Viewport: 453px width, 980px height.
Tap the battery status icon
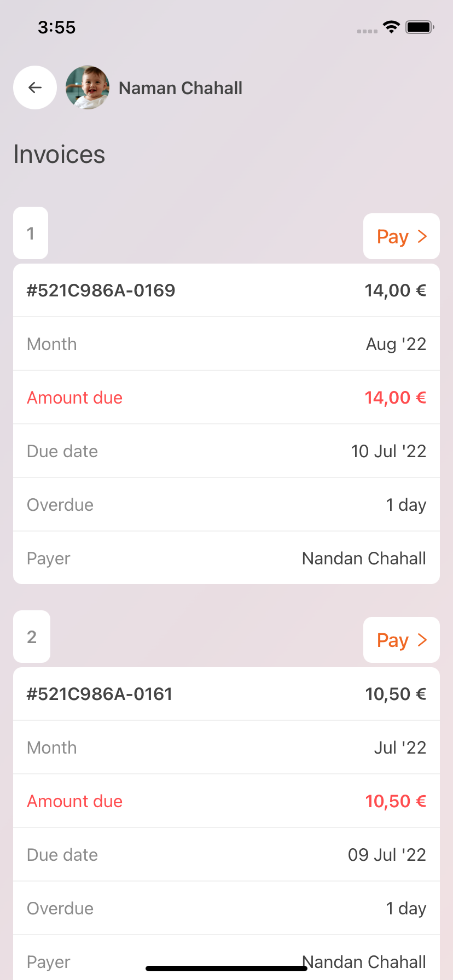(420, 27)
